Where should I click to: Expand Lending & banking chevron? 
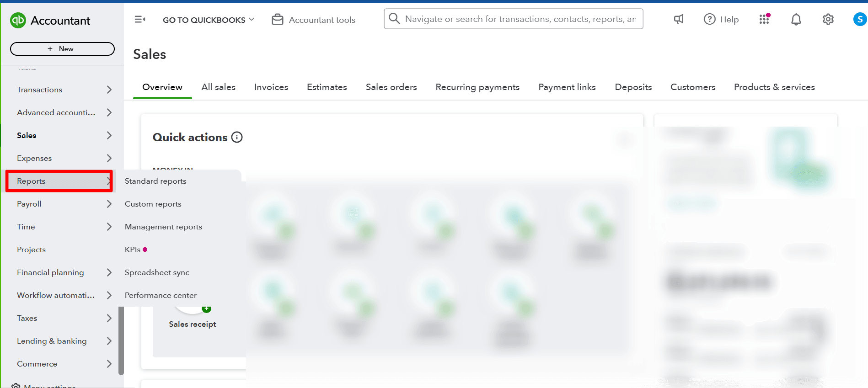point(109,341)
